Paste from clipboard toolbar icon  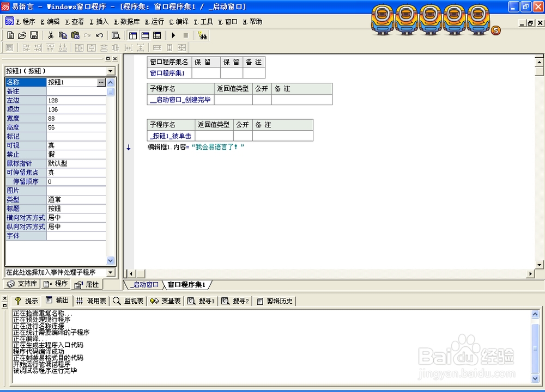pyautogui.click(x=75, y=35)
